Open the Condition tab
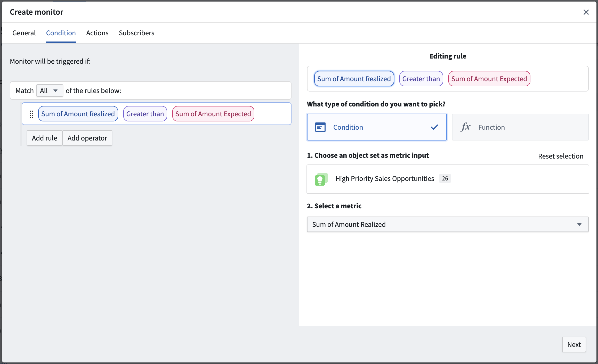Screen dimensions: 598x364 tap(61, 33)
